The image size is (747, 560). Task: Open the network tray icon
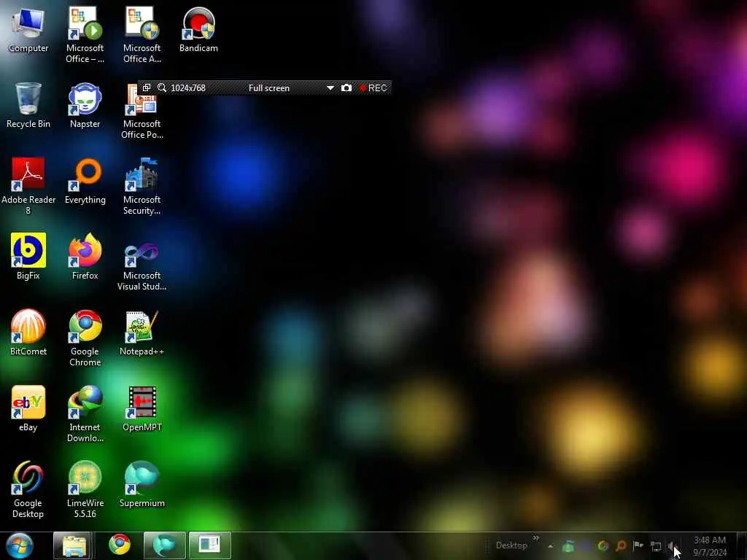click(656, 547)
